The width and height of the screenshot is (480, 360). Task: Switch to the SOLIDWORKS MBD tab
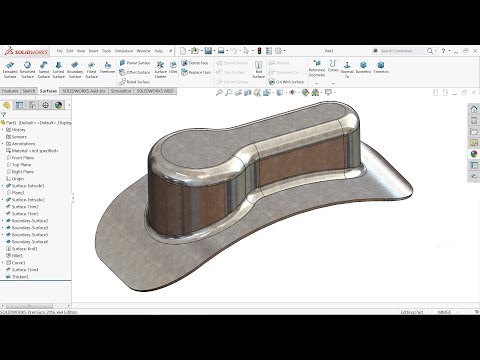155,91
